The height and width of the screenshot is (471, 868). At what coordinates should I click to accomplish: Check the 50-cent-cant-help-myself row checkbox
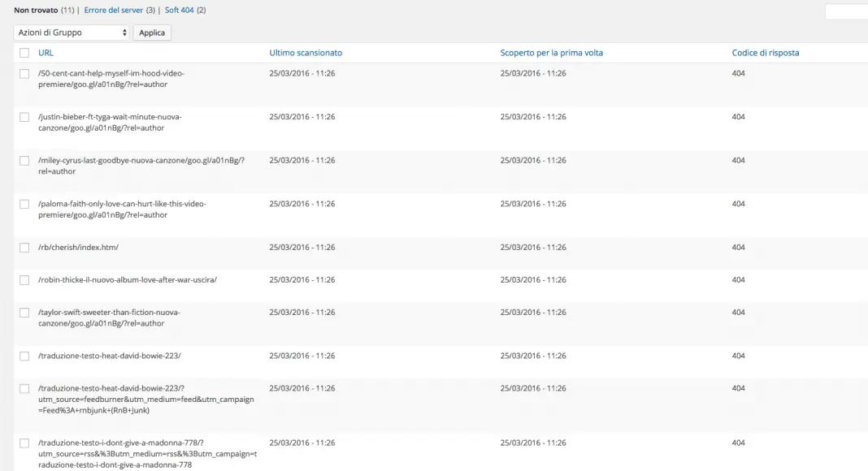tap(24, 73)
